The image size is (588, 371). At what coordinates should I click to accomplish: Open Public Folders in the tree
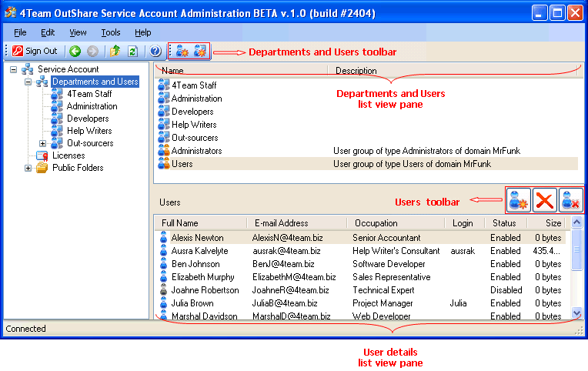78,168
